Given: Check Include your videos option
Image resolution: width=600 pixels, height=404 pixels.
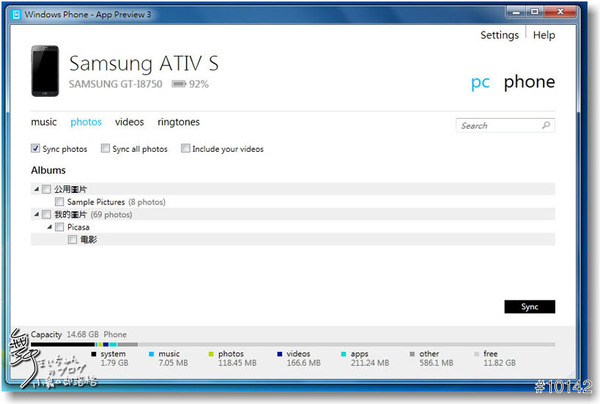Looking at the screenshot, I should pos(185,148).
